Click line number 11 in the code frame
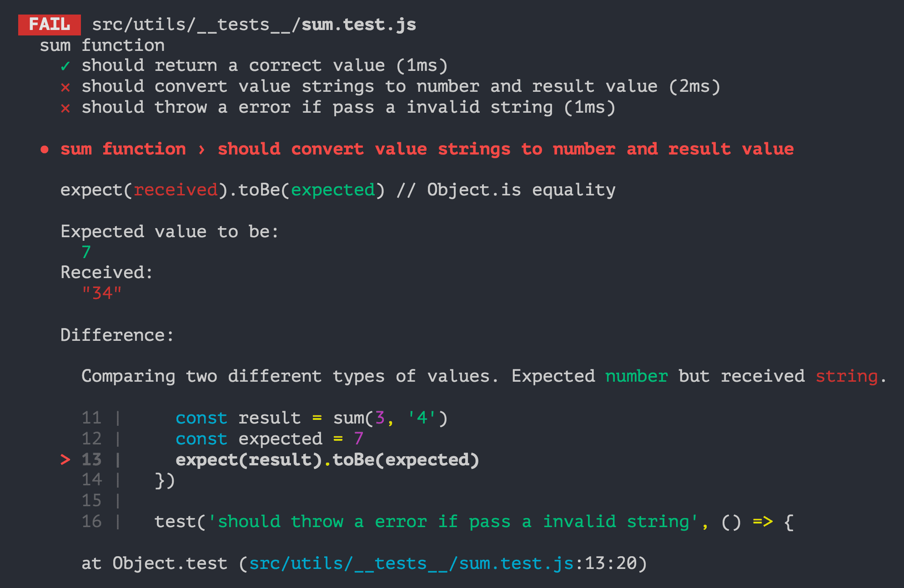 point(91,418)
